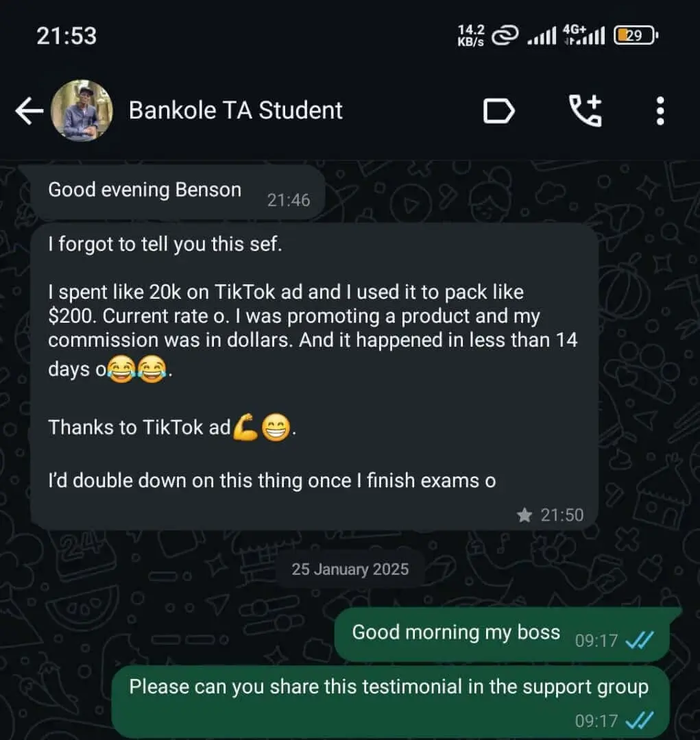Tap read ticks on 'Good morning my boss'

click(x=640, y=641)
